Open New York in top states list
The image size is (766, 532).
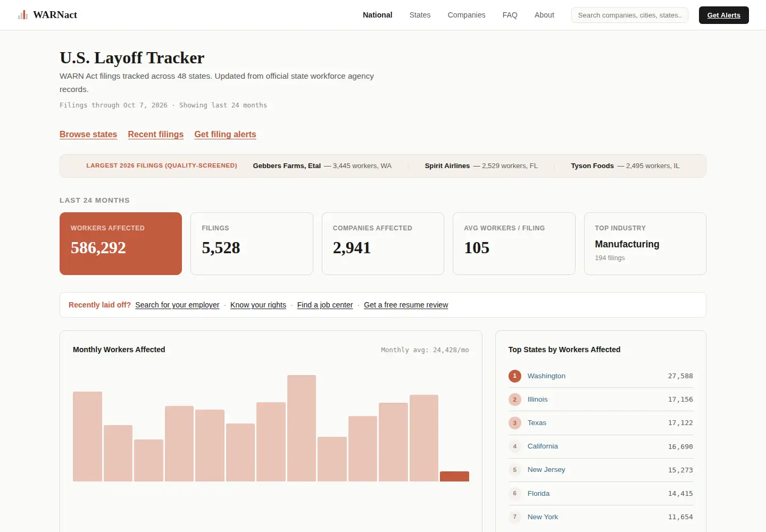point(543,517)
